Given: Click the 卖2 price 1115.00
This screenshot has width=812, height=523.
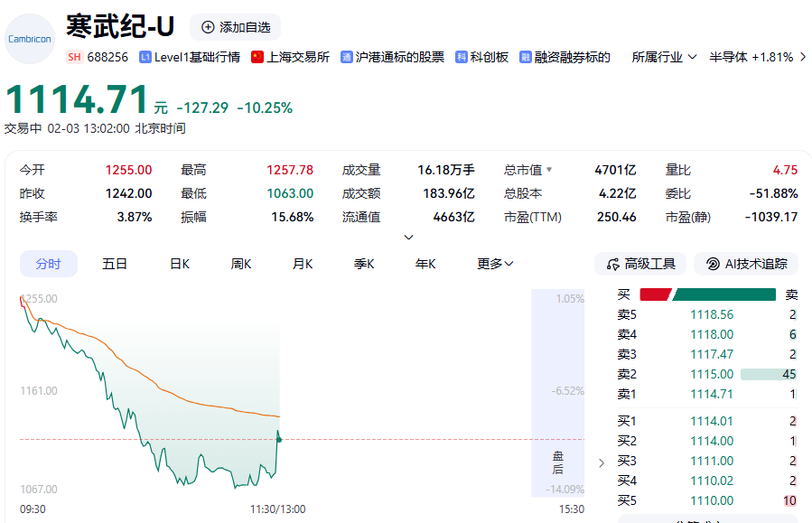Looking at the screenshot, I should click(x=712, y=374).
